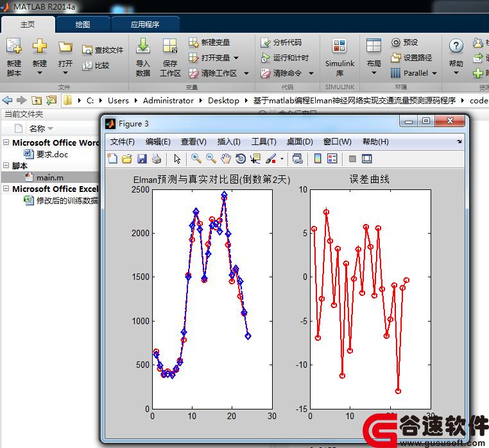Select the Pan hand tool
The height and width of the screenshot is (448, 489).
[226, 159]
